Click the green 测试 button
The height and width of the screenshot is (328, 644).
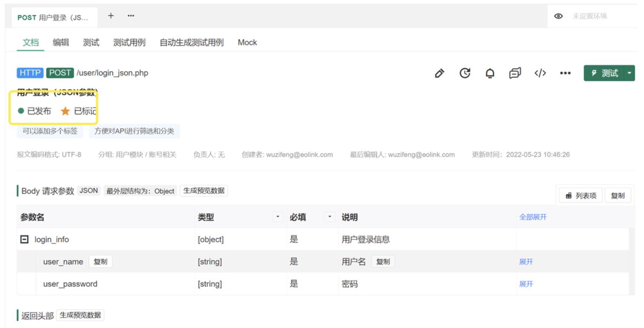coord(604,73)
